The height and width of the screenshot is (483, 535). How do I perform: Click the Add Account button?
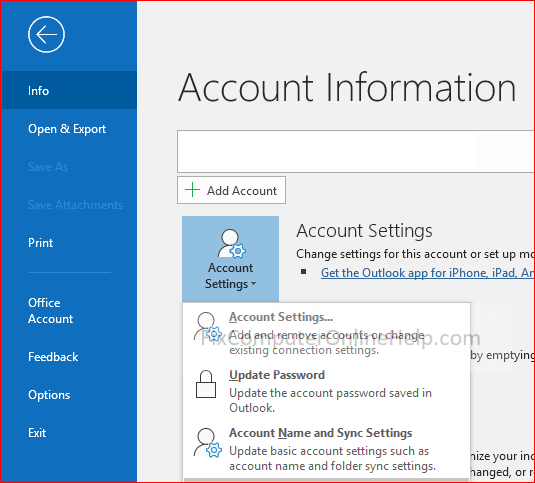point(231,190)
